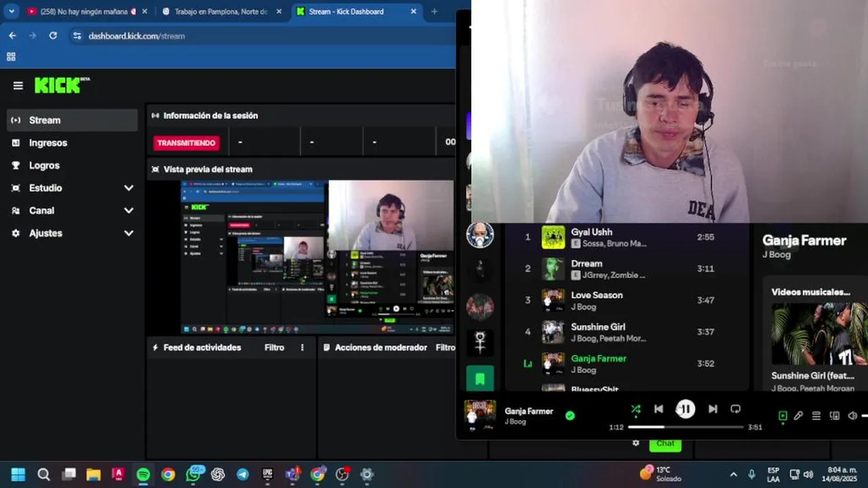Open Spotify from the taskbar
Viewport: 868px width, 488px height.
pyautogui.click(x=143, y=474)
